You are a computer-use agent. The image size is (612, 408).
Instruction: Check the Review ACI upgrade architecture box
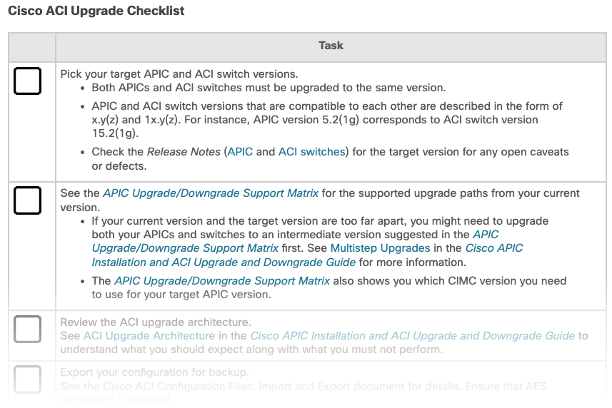pos(27,329)
